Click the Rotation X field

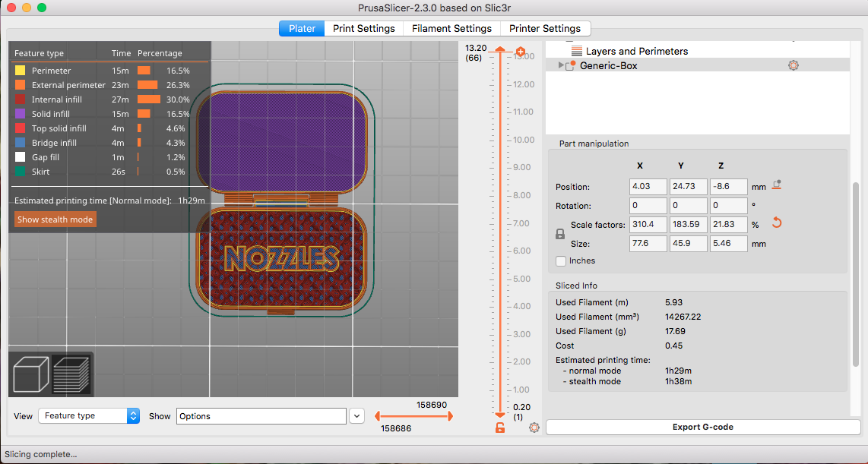tap(648, 206)
